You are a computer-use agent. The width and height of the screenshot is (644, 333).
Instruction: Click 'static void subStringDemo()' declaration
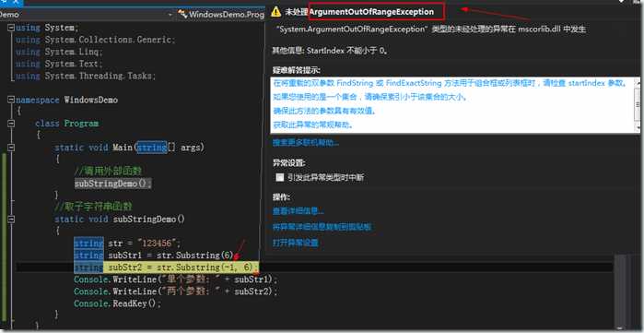click(120, 220)
